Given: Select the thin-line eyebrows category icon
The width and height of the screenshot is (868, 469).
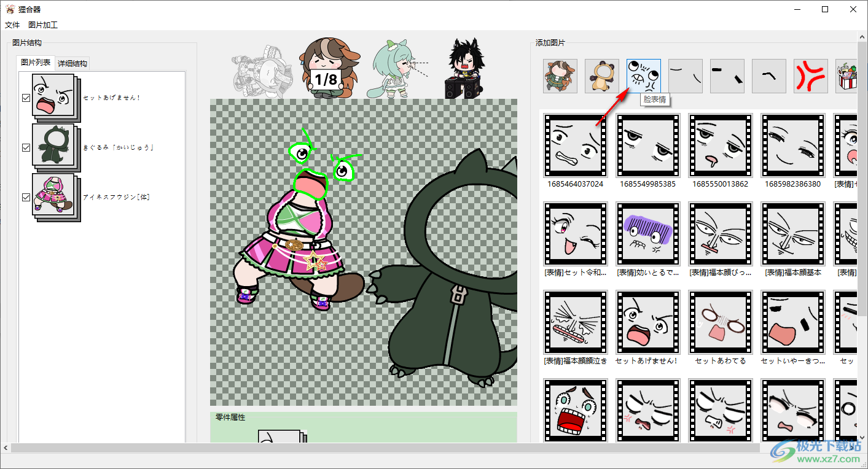Looking at the screenshot, I should click(686, 76).
